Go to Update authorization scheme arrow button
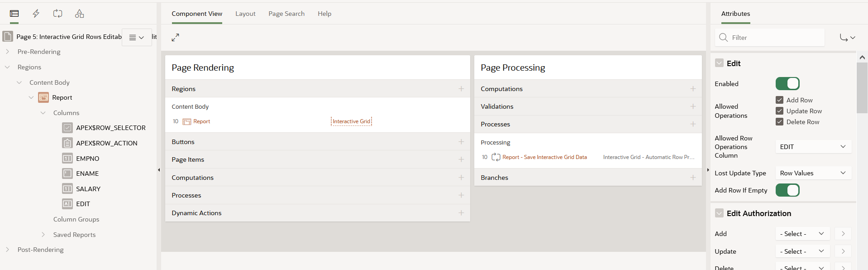 click(x=843, y=251)
